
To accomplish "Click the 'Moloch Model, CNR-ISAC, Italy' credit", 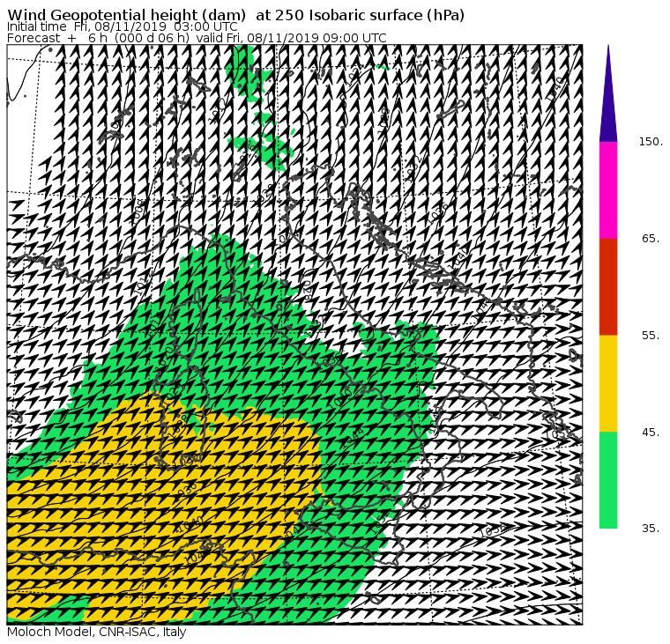I will (x=97, y=633).
